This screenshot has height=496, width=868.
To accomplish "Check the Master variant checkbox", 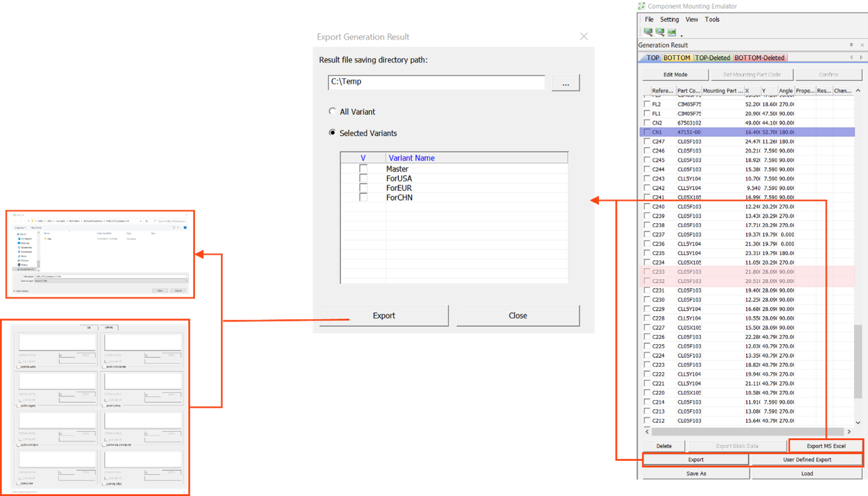I will (x=363, y=169).
